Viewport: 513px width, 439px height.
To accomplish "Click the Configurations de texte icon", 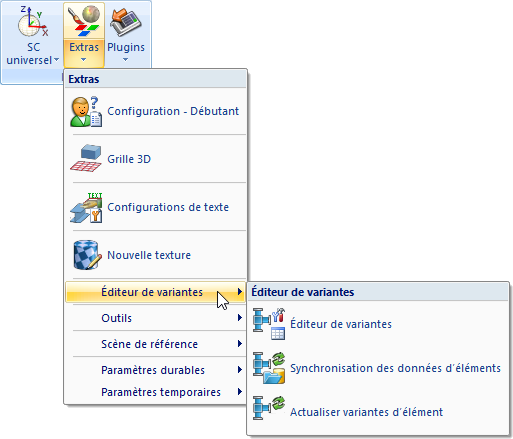I will 86,207.
